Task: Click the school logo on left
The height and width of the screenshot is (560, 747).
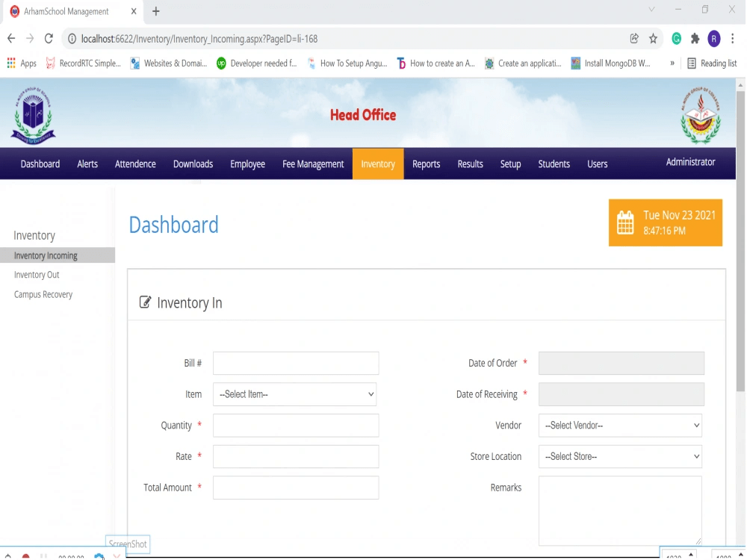Action: click(33, 116)
